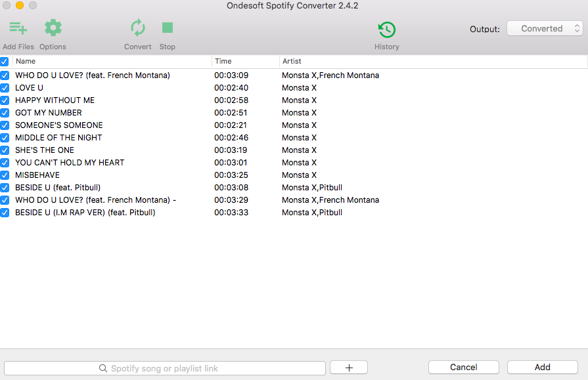
Task: Uncheck the LOVE U track checkbox
Action: [x=5, y=88]
